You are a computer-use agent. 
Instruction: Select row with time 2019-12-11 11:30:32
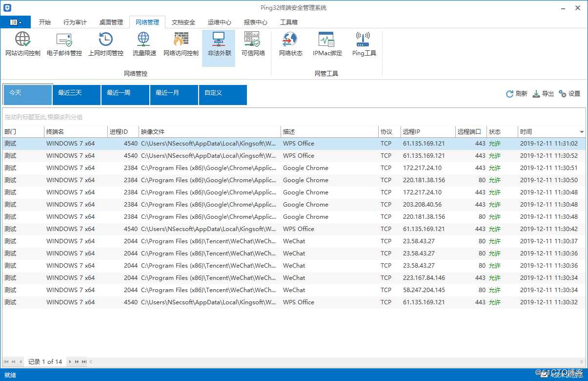coord(294,302)
